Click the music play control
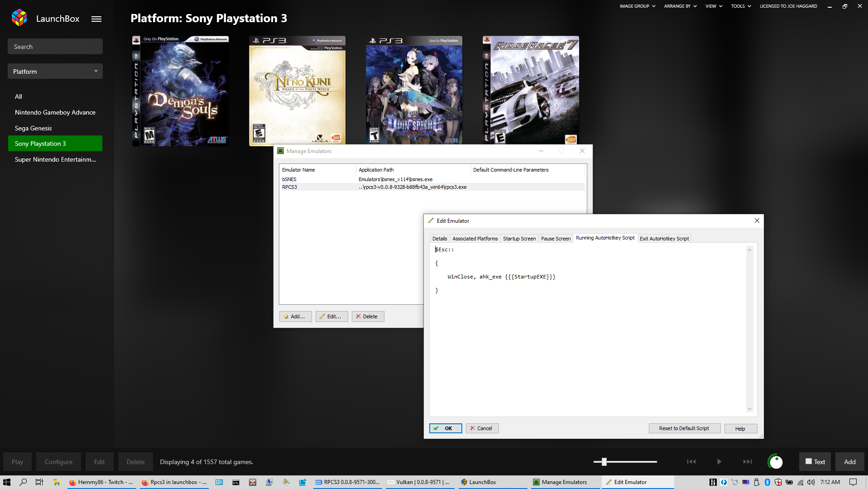 pyautogui.click(x=719, y=462)
